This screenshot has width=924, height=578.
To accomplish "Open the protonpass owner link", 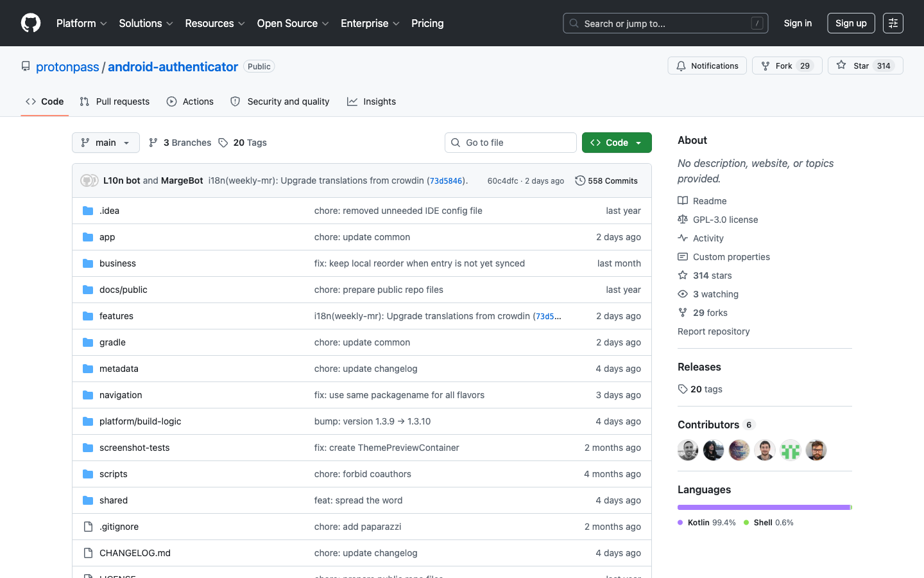I will point(67,67).
